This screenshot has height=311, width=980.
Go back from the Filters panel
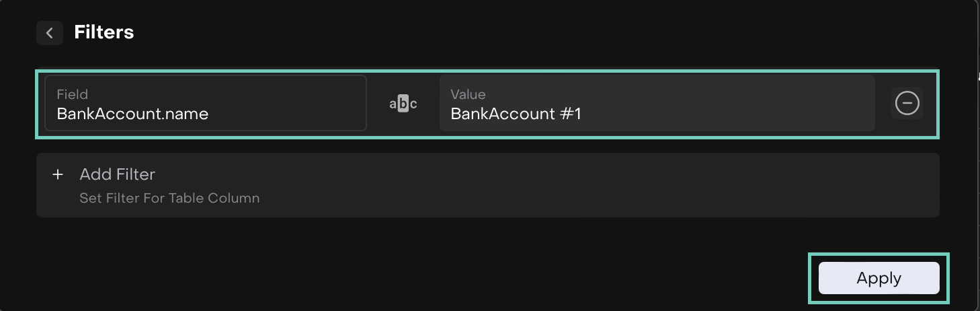[x=49, y=33]
